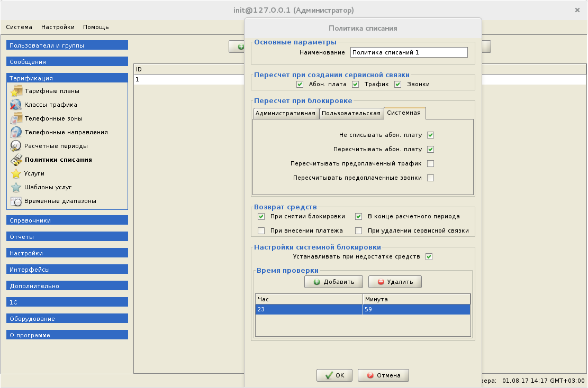
Task: Click the Час column header
Action: point(309,299)
